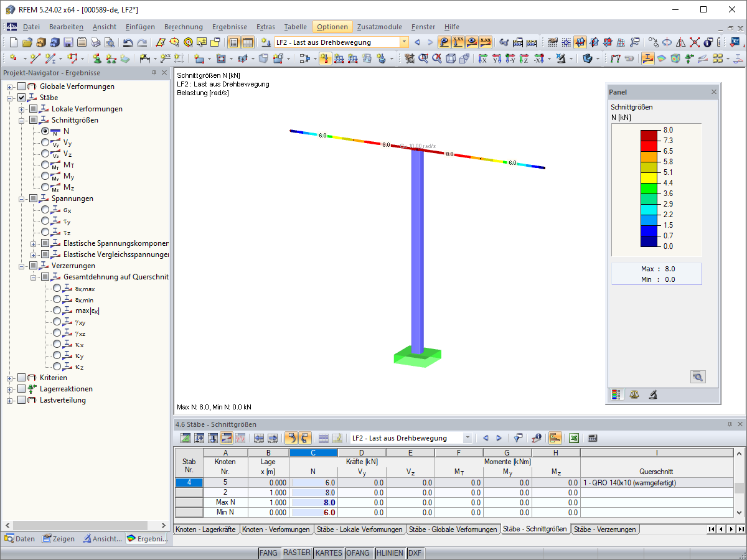Toggle the FANG status bar button

tap(269, 553)
